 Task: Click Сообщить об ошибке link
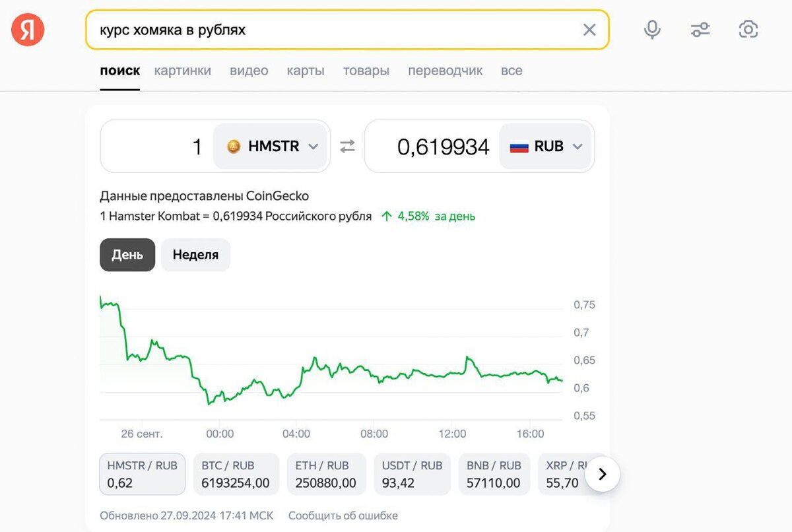pos(343,515)
